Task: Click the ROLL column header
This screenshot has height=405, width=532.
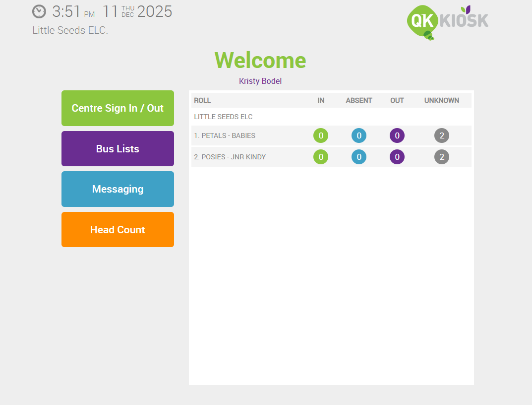Action: (202, 100)
